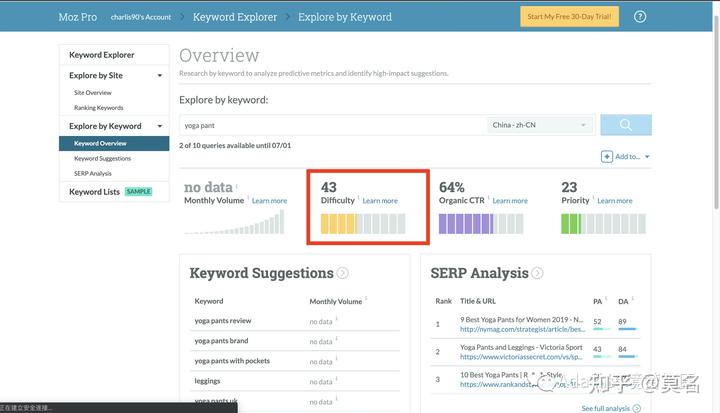This screenshot has width=720, height=413.
Task: Click the Moz Pro logo
Action: pos(35,17)
